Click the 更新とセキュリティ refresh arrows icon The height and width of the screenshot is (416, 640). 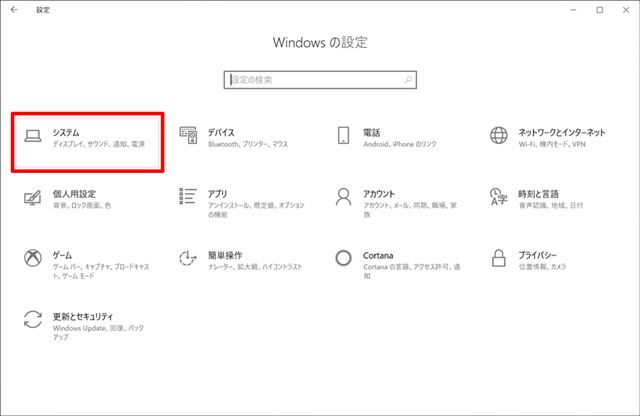coord(33,319)
